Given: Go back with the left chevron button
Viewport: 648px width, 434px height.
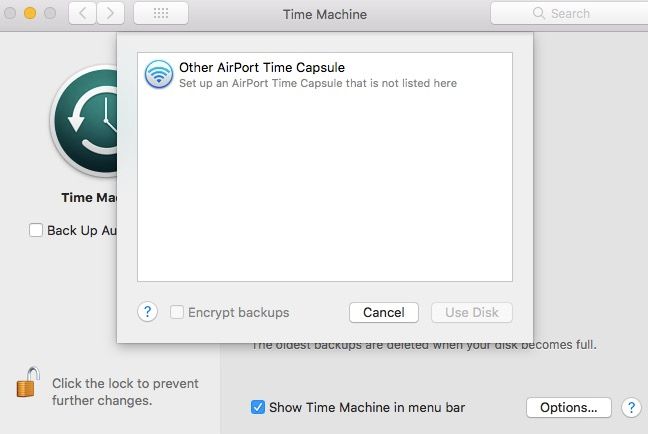Looking at the screenshot, I should tap(83, 14).
